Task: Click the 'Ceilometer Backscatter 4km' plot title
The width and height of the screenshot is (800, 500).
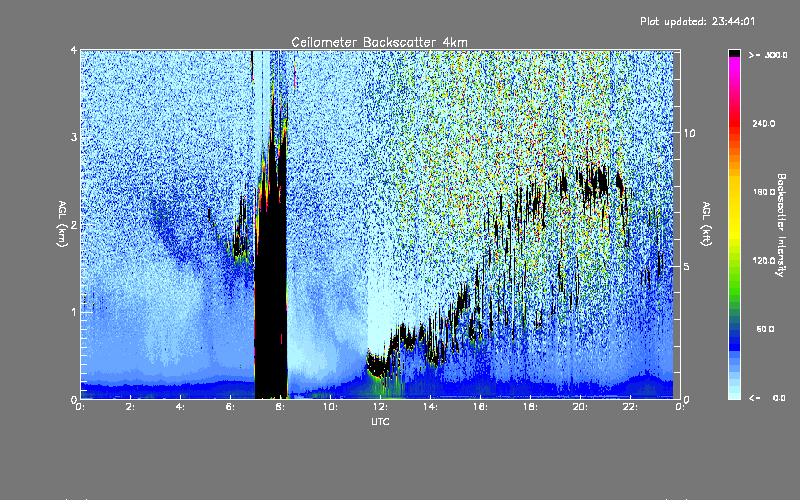Action: click(379, 42)
